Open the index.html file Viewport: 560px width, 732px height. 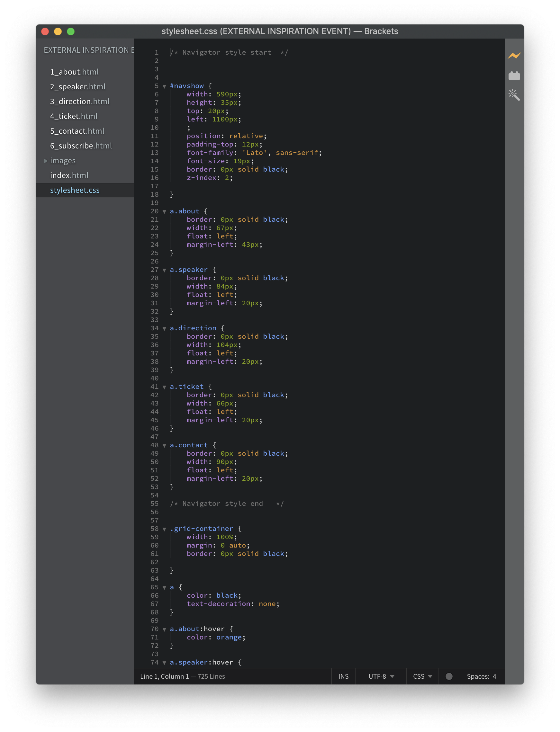point(69,175)
